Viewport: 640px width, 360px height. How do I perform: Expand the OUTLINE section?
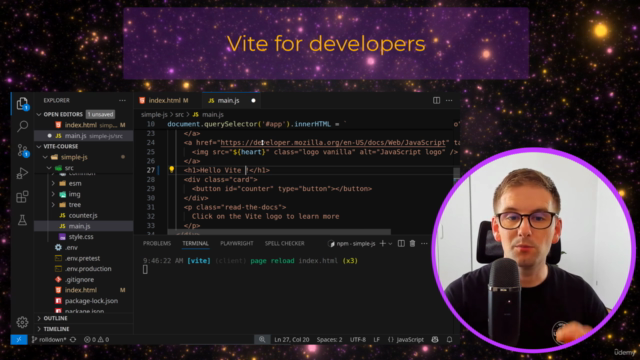[x=39, y=318]
